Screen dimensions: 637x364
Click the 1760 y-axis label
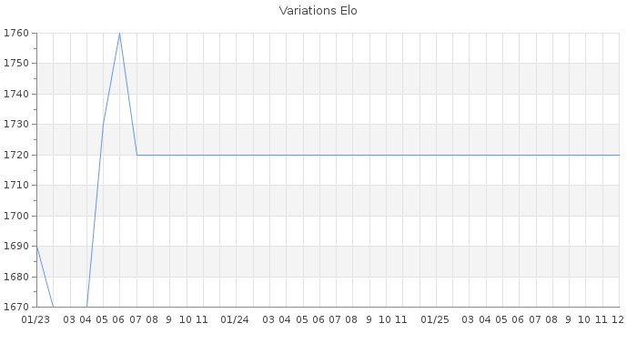coord(16,34)
